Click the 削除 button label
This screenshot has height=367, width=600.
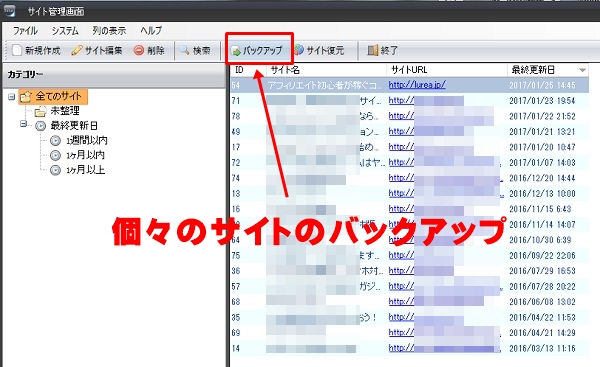(156, 51)
